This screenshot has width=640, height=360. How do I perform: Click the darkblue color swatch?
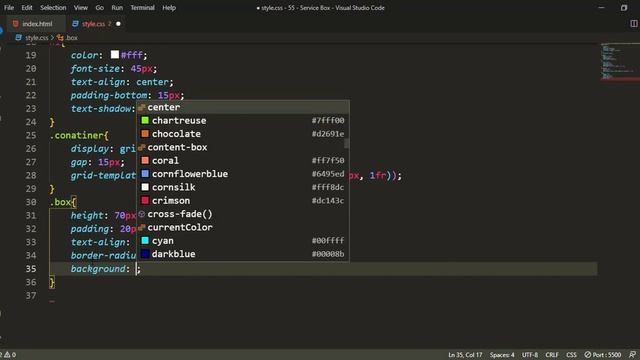[145, 254]
